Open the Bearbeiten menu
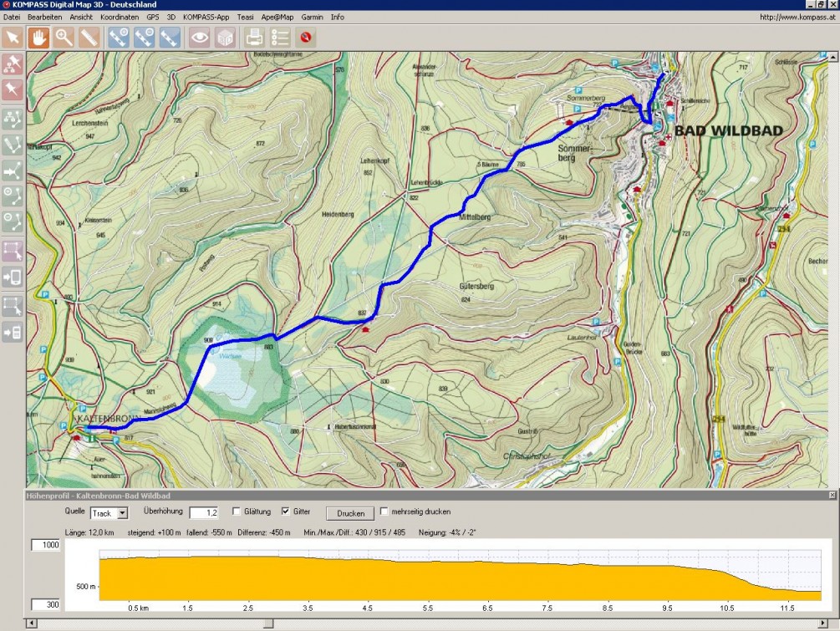The image size is (840, 631). 44,17
